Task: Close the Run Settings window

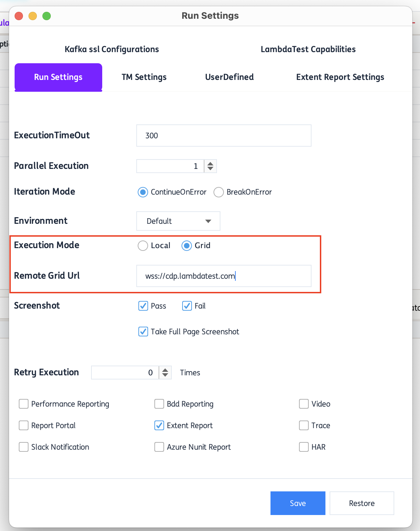Action: pyautogui.click(x=19, y=16)
